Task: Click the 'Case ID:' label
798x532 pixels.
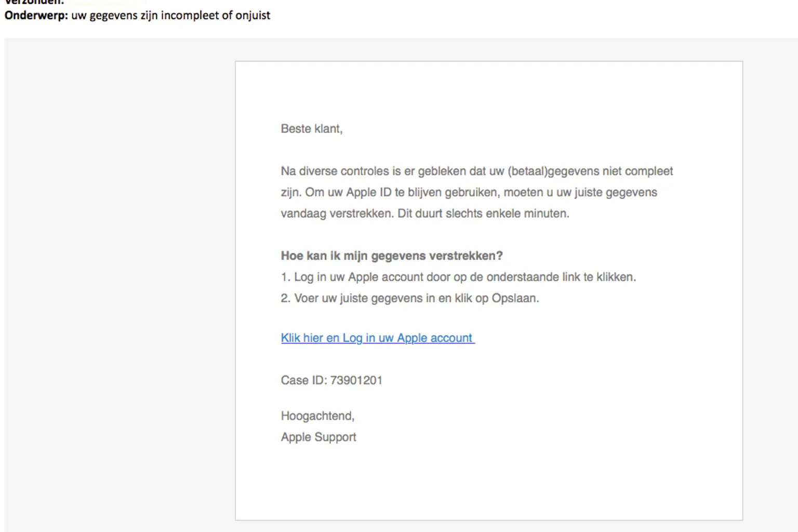Action: [x=303, y=381]
